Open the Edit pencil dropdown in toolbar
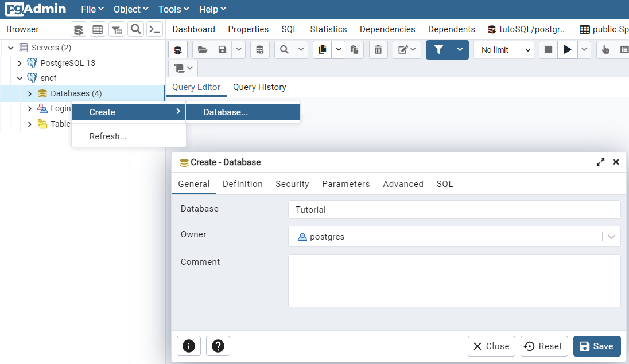The width and height of the screenshot is (629, 364). 407,50
